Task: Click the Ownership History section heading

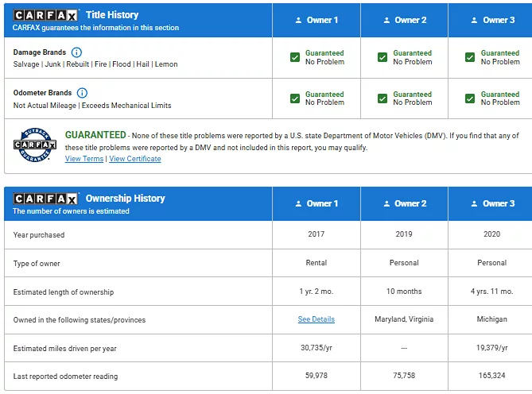Action: [x=125, y=199]
